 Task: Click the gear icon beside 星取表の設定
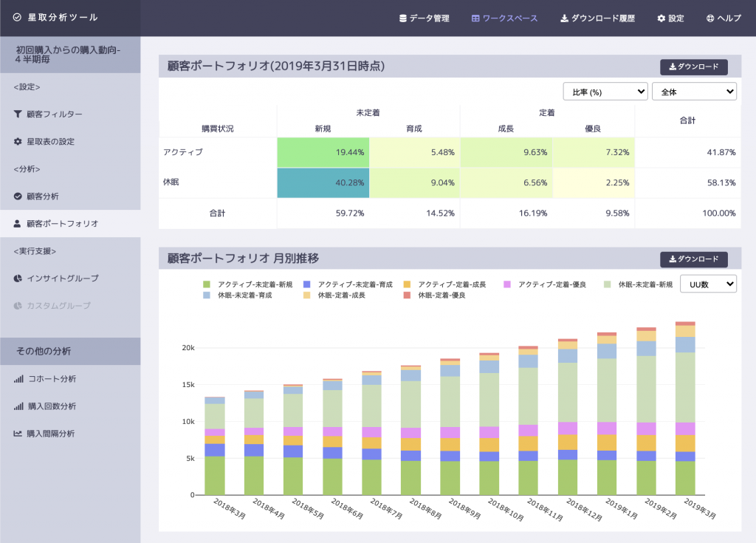[18, 141]
